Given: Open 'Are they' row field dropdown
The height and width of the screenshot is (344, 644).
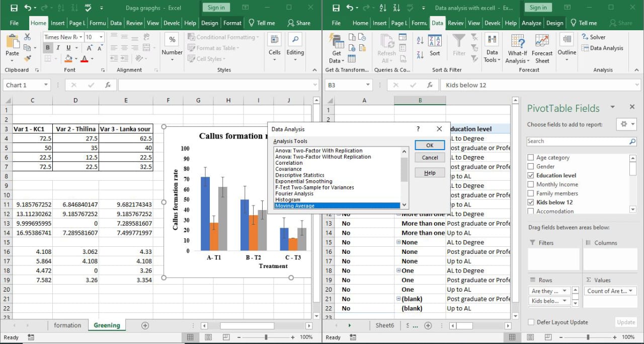Looking at the screenshot, I should pyautogui.click(x=565, y=291).
